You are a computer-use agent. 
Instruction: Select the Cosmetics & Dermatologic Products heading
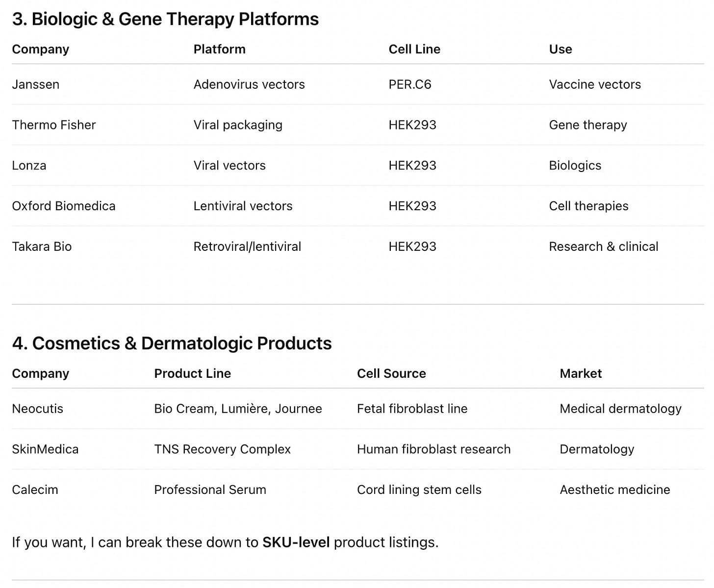coord(172,343)
